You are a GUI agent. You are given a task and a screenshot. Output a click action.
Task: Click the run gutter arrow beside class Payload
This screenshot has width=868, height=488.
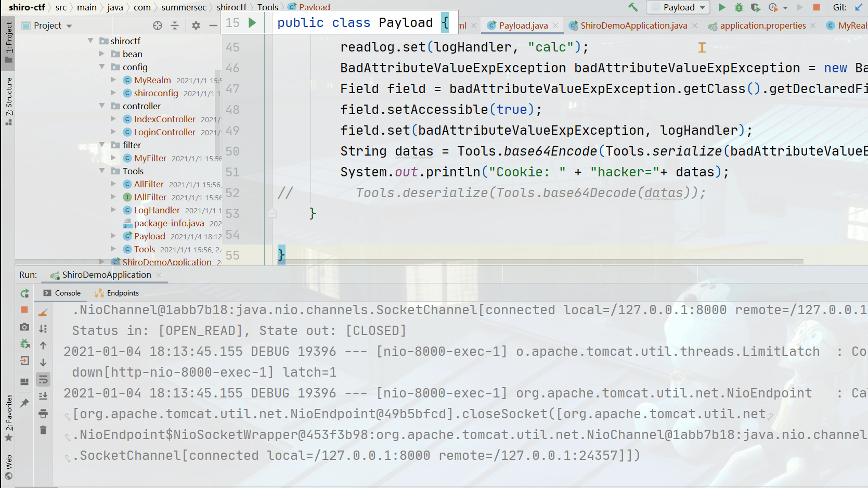tap(252, 23)
